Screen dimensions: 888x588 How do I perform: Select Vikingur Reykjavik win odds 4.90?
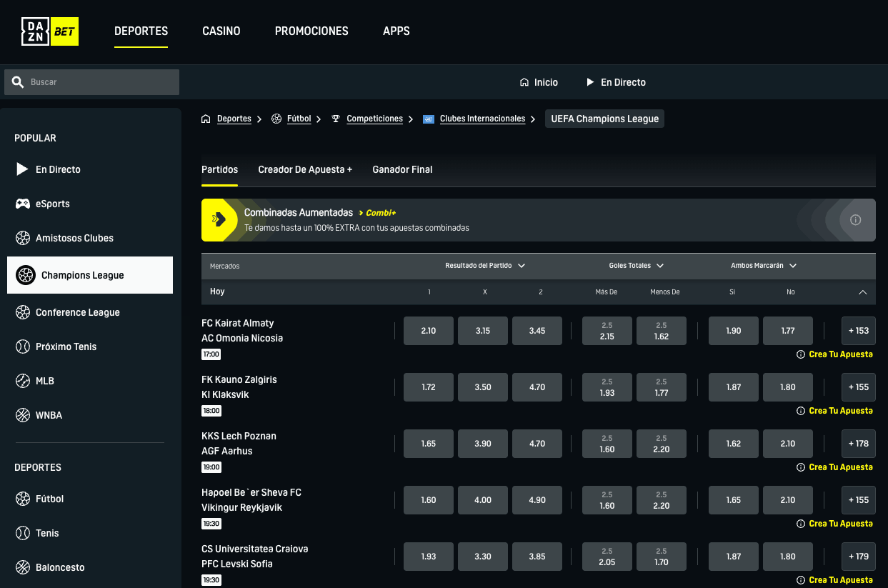pos(537,500)
